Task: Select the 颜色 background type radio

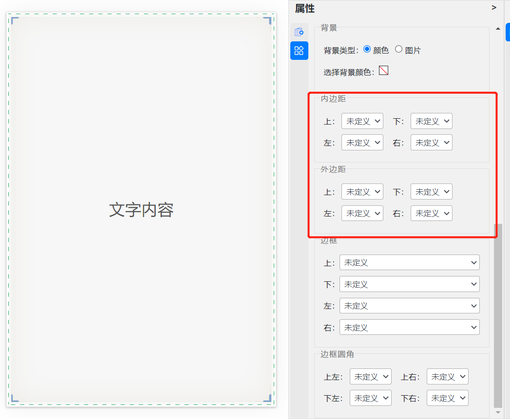Action: [x=367, y=49]
